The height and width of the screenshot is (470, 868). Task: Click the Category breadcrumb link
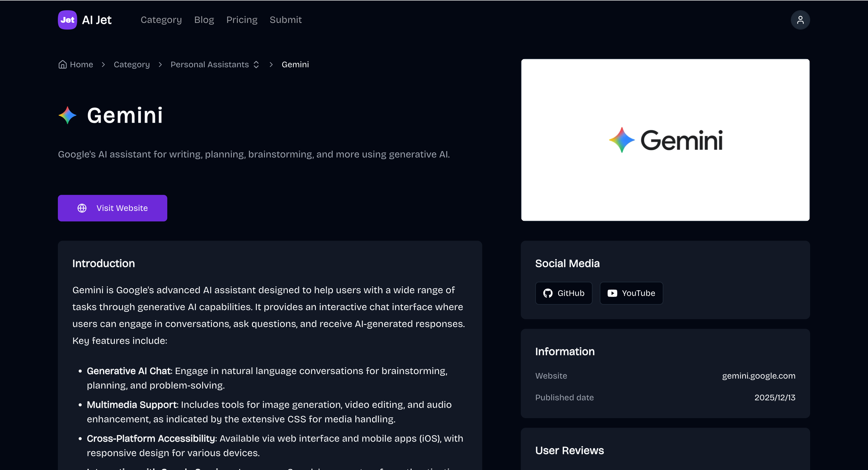tap(131, 64)
